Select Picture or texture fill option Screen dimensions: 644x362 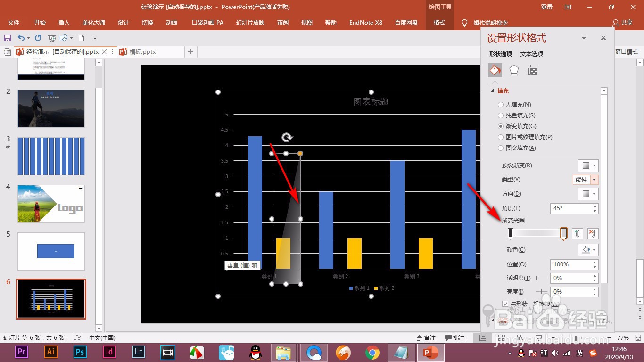tap(525, 137)
